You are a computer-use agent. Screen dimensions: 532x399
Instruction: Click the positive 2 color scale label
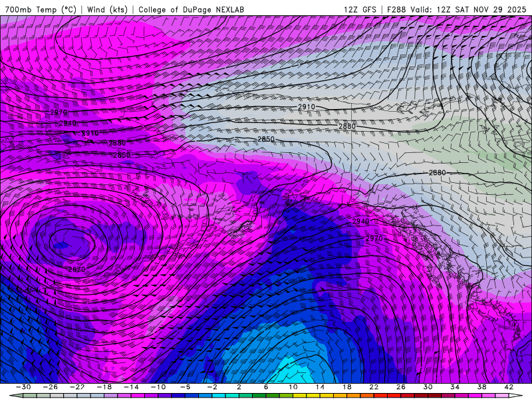[239, 387]
